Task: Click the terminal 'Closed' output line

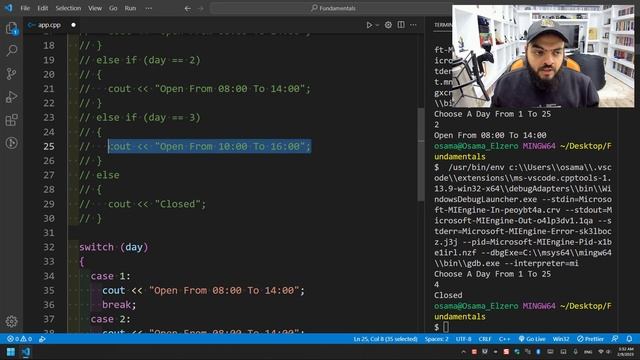Action: click(448, 295)
